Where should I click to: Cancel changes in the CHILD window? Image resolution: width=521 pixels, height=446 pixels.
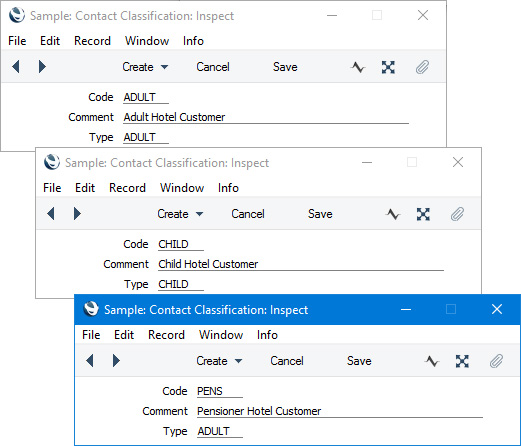click(x=248, y=214)
